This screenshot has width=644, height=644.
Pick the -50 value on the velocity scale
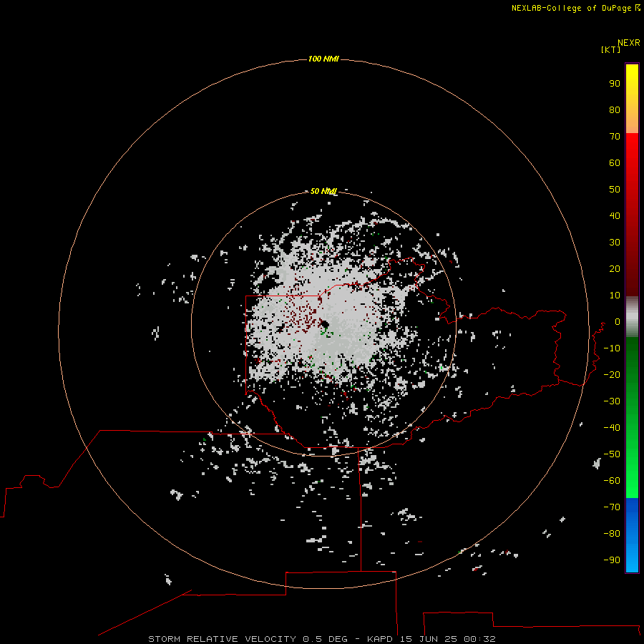point(612,454)
